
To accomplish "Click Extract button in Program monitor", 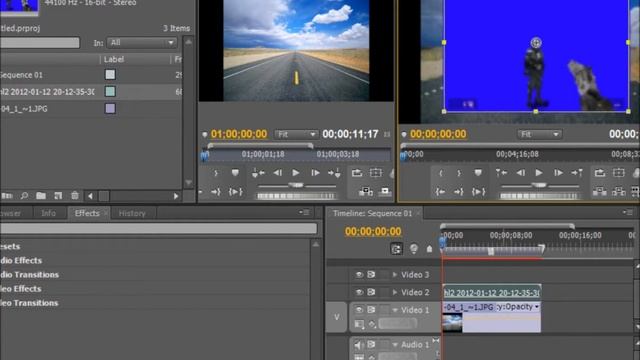I will (x=618, y=191).
